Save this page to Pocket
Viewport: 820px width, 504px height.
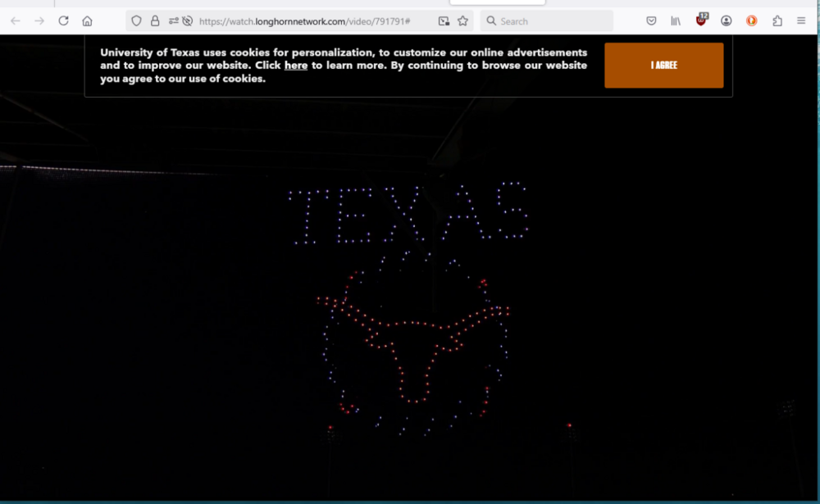pyautogui.click(x=650, y=20)
